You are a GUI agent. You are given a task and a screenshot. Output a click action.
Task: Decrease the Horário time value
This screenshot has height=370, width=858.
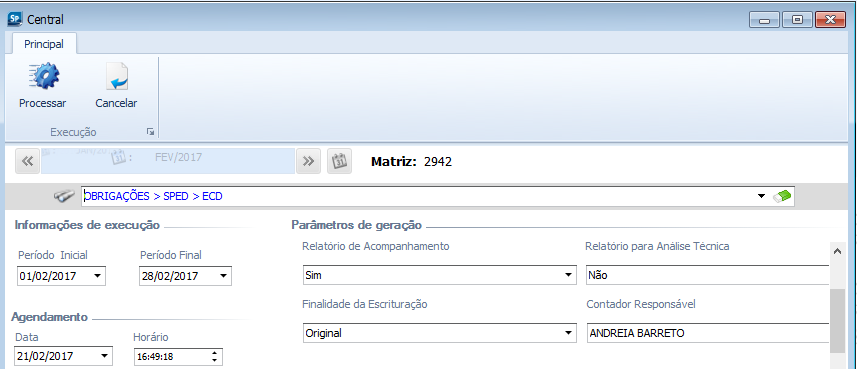pos(214,360)
